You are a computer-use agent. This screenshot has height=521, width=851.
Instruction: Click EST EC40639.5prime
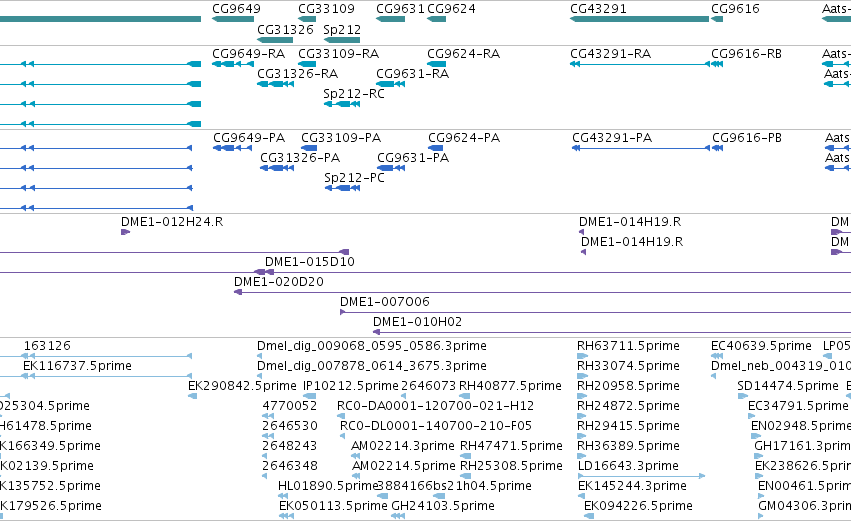click(761, 346)
